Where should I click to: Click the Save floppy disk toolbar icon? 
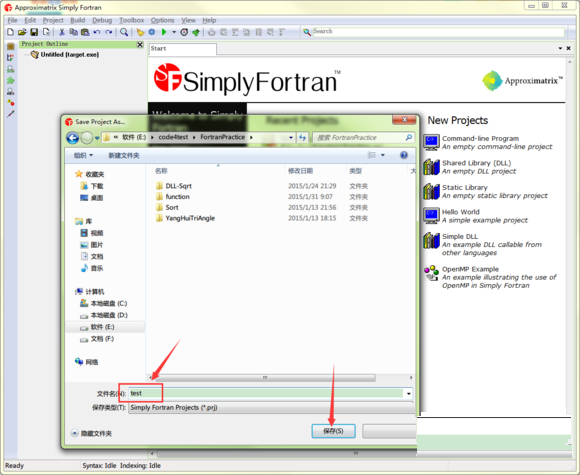click(x=34, y=32)
